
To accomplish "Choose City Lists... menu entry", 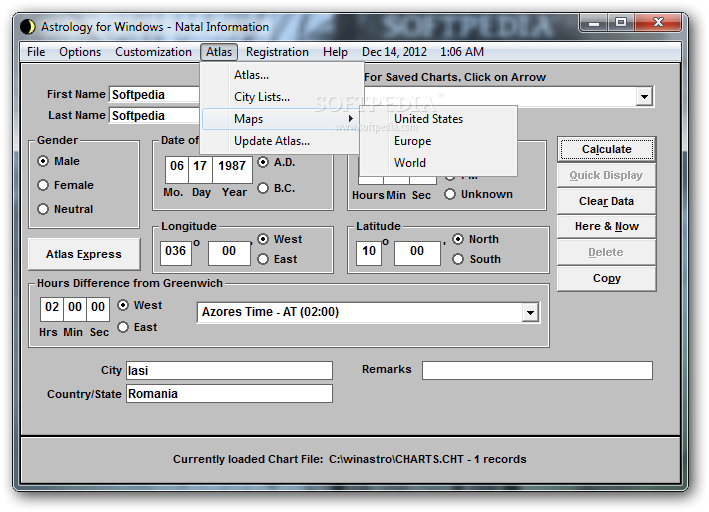I will point(282,97).
